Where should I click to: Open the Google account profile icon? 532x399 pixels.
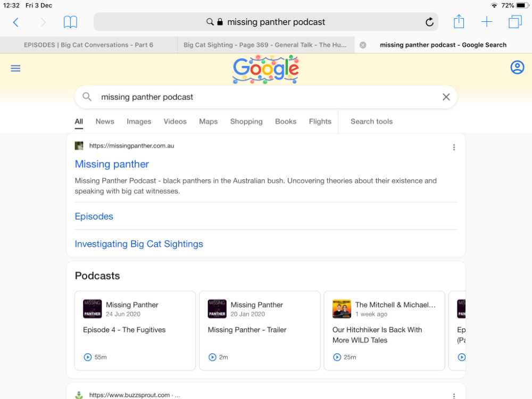pos(517,67)
